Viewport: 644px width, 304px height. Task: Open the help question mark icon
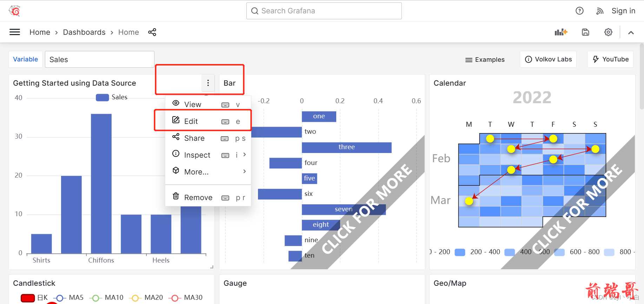coord(579,11)
